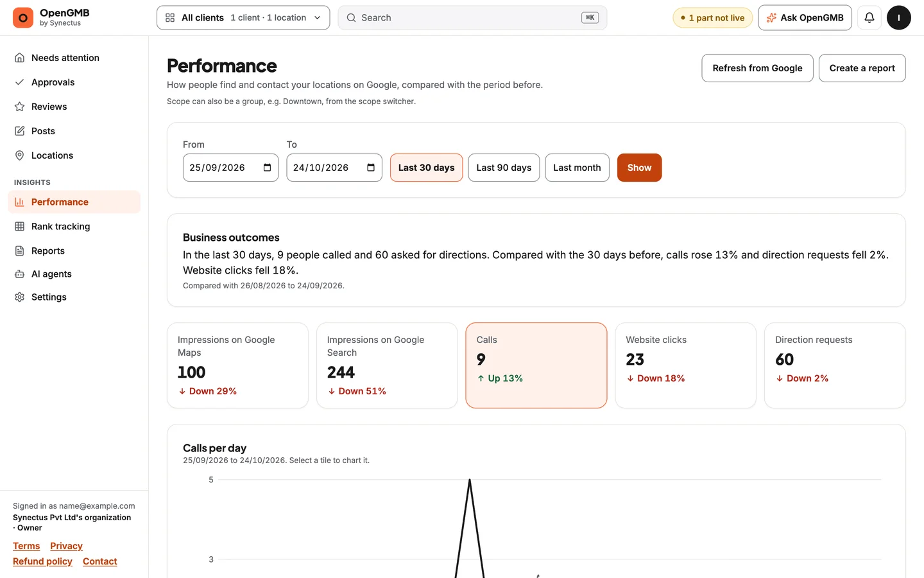Open the Reports section

click(x=74, y=250)
